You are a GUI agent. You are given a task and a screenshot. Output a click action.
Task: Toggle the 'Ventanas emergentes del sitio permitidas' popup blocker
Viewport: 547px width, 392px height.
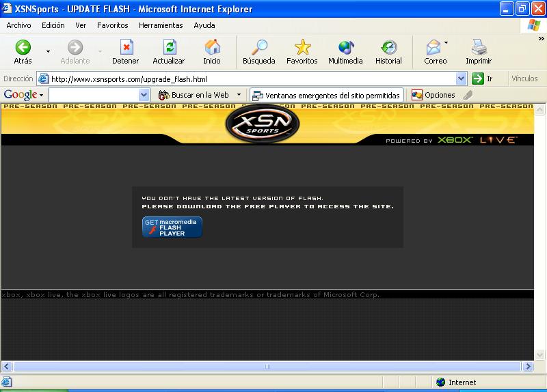326,95
